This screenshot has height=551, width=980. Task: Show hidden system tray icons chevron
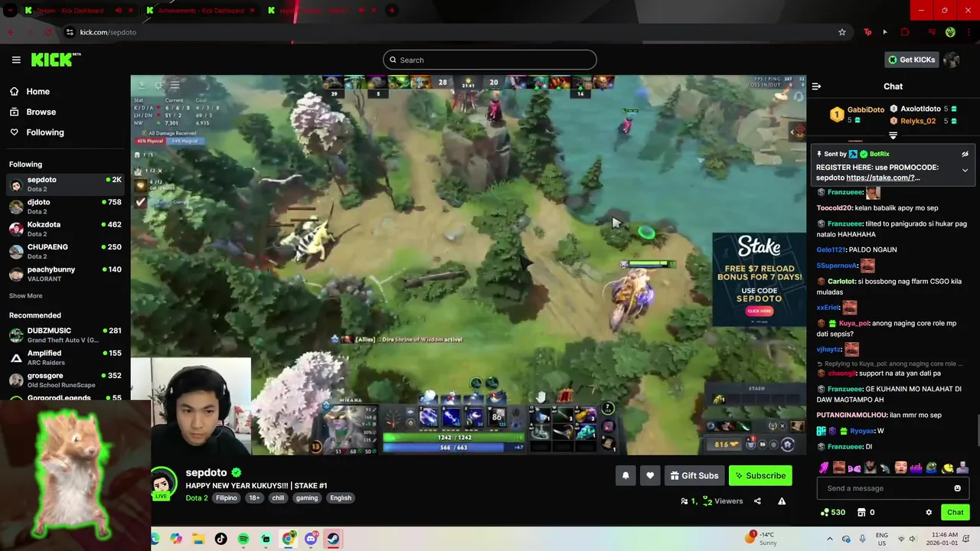click(829, 539)
